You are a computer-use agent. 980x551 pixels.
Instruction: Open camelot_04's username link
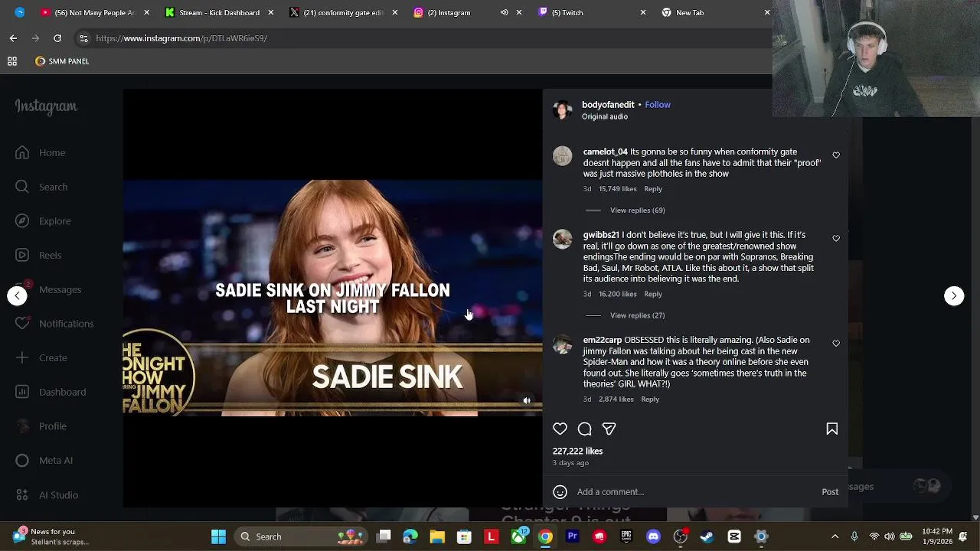[x=606, y=152]
